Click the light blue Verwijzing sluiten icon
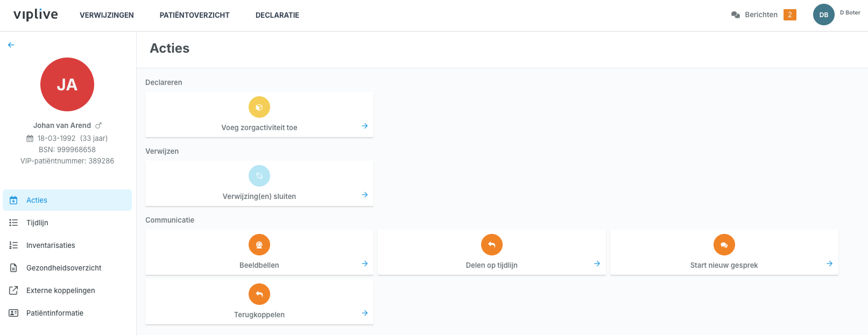Image resolution: width=868 pixels, height=335 pixels. 259,176
